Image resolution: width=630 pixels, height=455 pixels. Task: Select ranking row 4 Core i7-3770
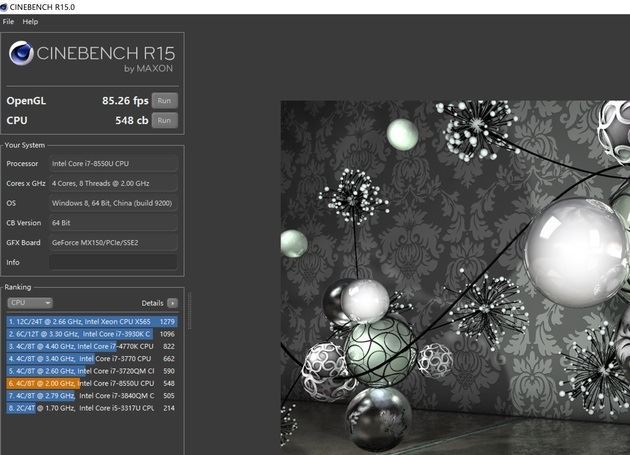[92, 359]
